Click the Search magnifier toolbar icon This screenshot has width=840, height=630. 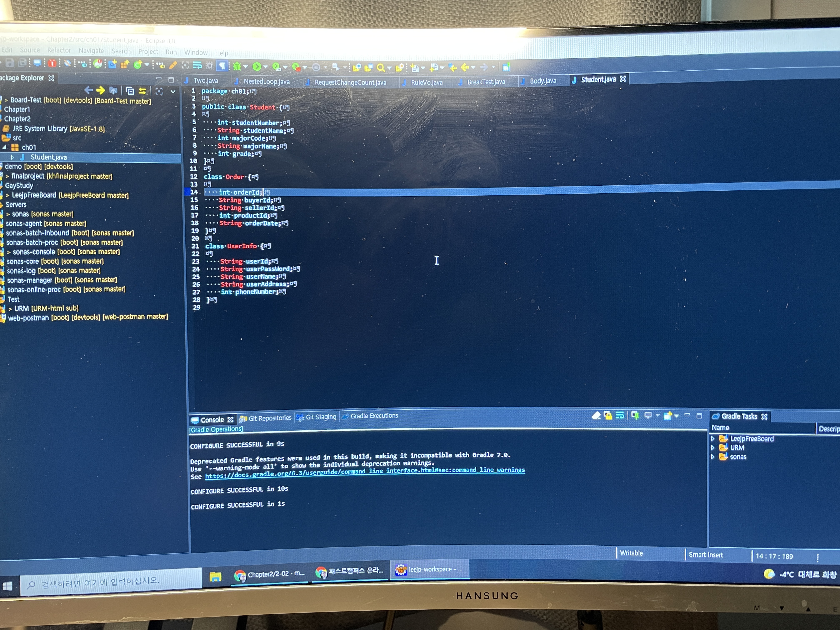(381, 68)
